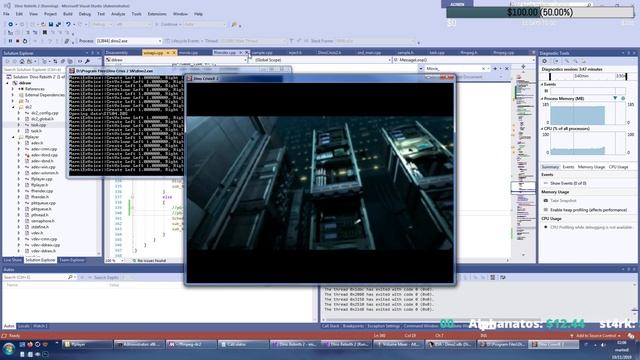
Task: Select the Breakpoints tab
Action: (x=353, y=326)
